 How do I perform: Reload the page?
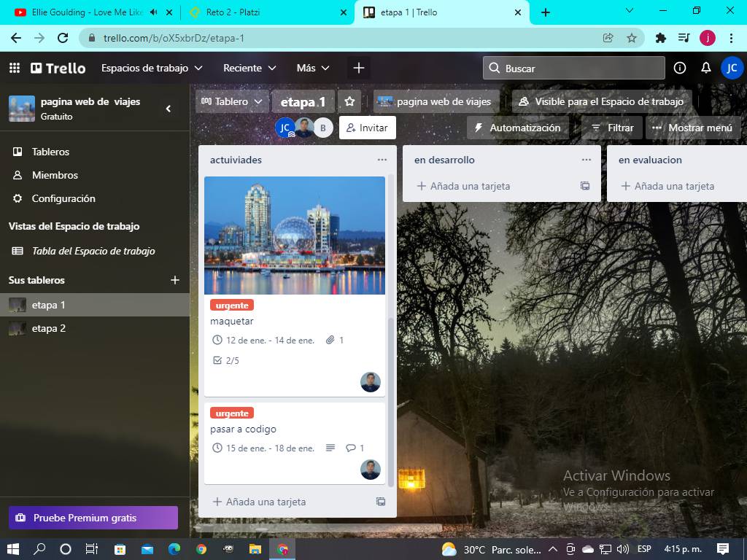(63, 38)
